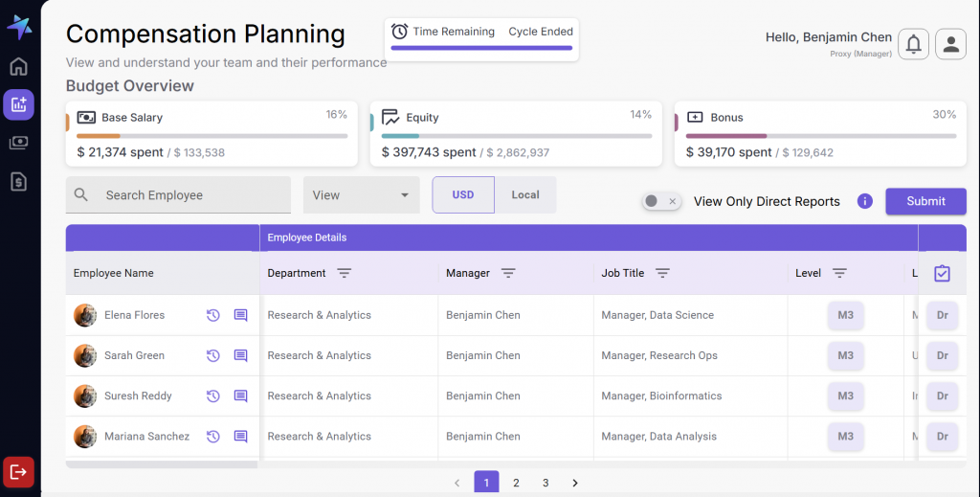Click the Dr button for Mariana Sanchez
Image resolution: width=980 pixels, height=497 pixels.
942,437
